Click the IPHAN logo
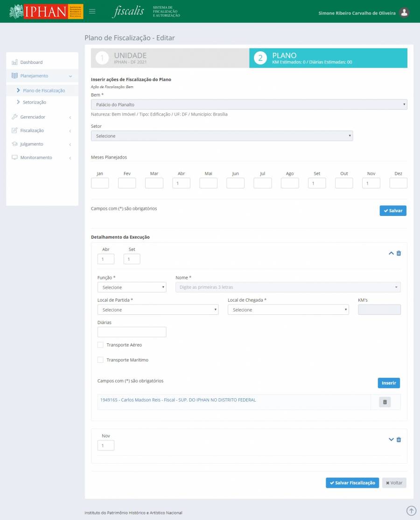Viewport: 420px width, 520px height. [46, 12]
